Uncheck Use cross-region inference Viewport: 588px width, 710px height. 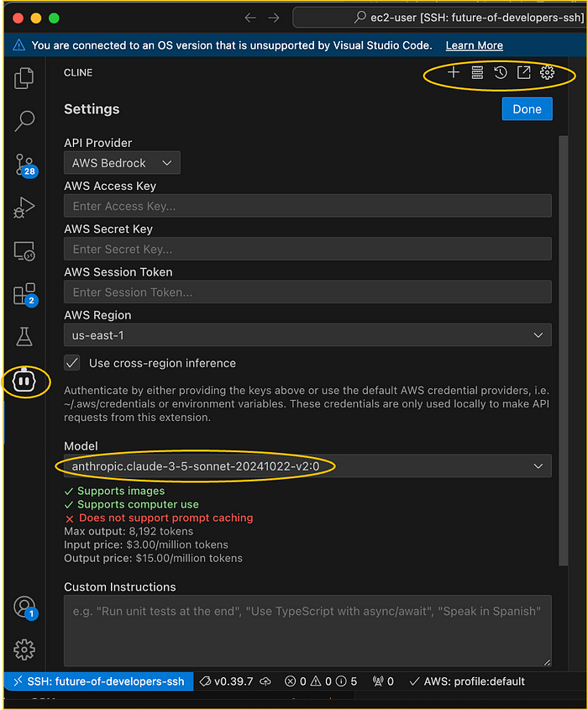(73, 363)
